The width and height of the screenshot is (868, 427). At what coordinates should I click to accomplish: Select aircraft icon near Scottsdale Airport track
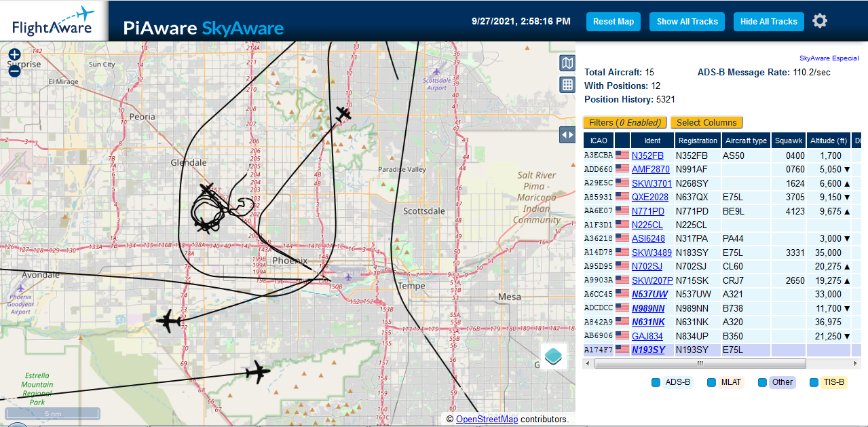click(344, 114)
